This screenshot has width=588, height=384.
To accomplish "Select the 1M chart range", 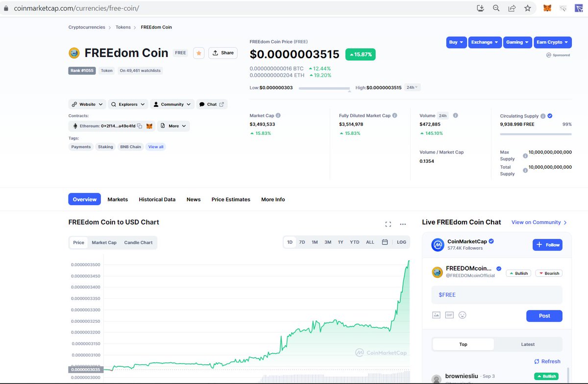I will [315, 242].
